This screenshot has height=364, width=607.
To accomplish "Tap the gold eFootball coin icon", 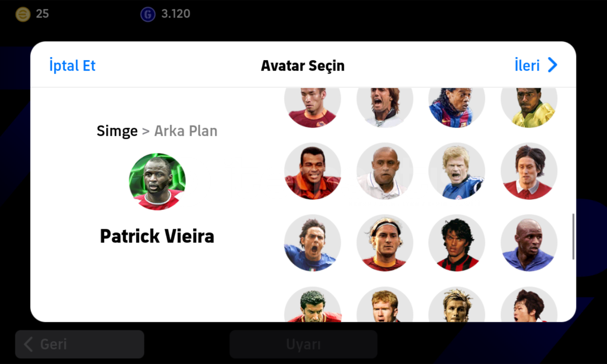I will (x=23, y=14).
